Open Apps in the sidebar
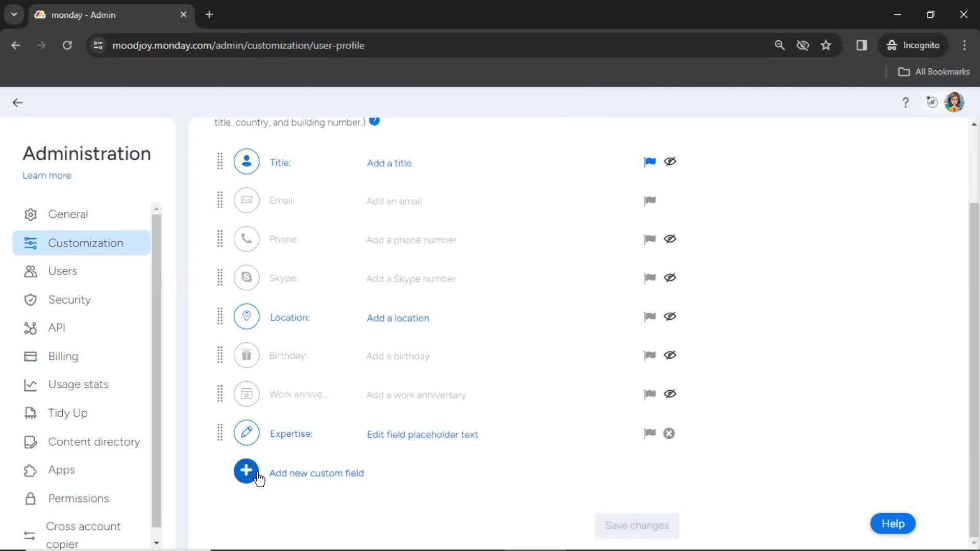The image size is (980, 551). pos(82,469)
